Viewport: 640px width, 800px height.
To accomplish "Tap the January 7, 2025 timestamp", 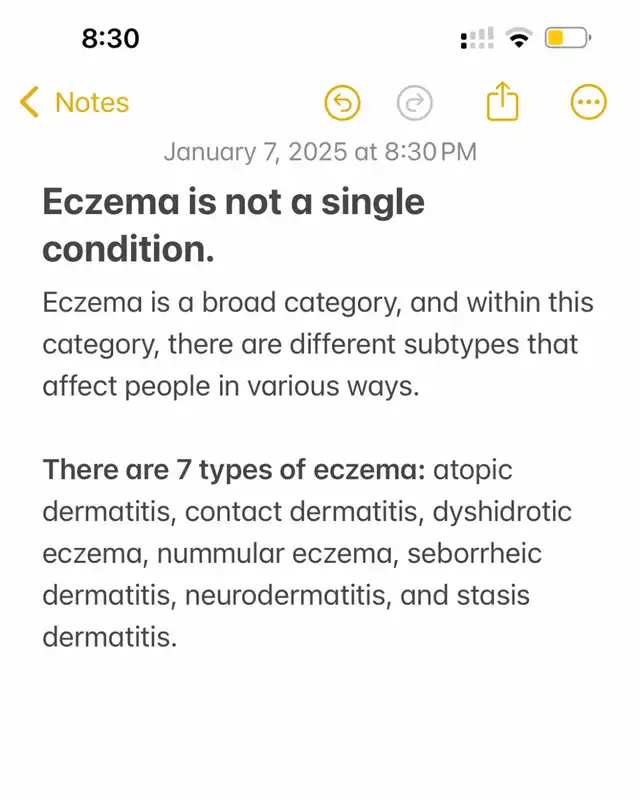I will point(319,152).
